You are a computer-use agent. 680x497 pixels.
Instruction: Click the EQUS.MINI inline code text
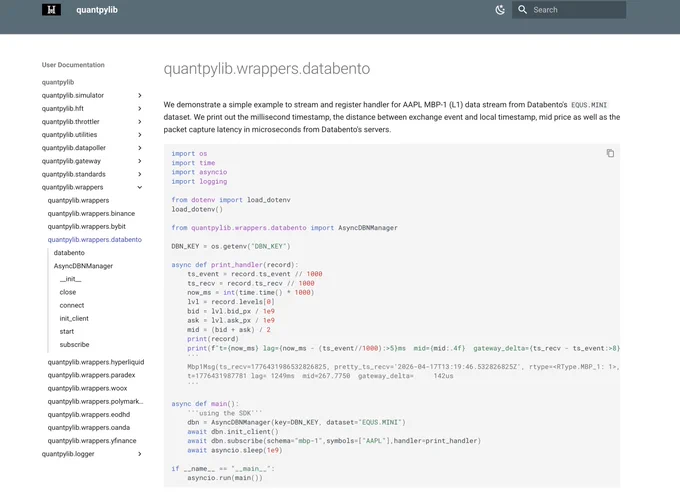[x=589, y=105]
